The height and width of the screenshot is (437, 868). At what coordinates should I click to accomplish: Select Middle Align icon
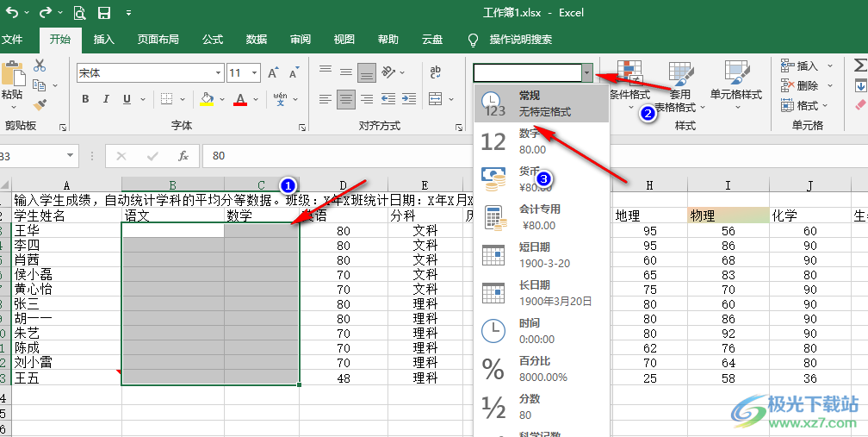(x=346, y=72)
